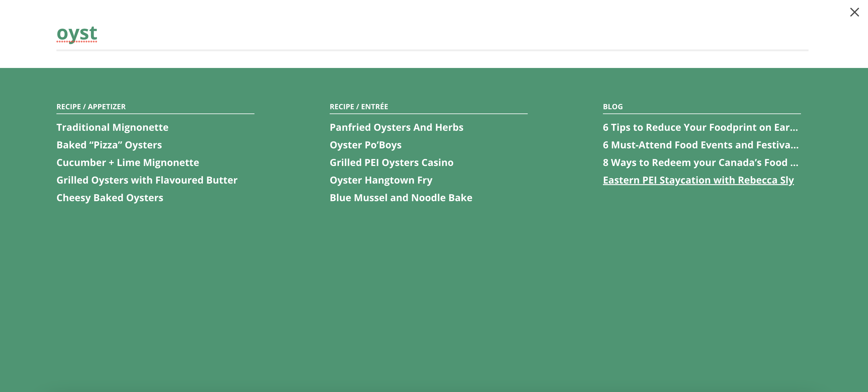Read the 6 Tips to Reduce Foodprint blog post
Screen dimensions: 868x392
(700, 127)
